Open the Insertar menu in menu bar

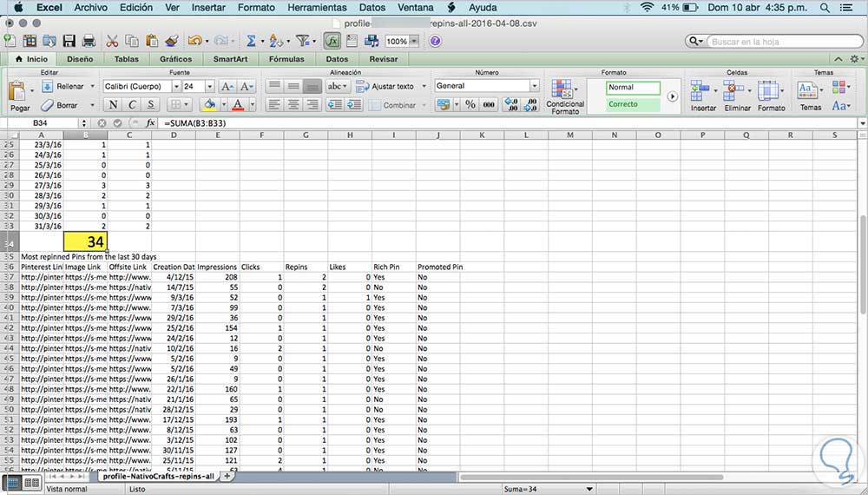(x=208, y=8)
